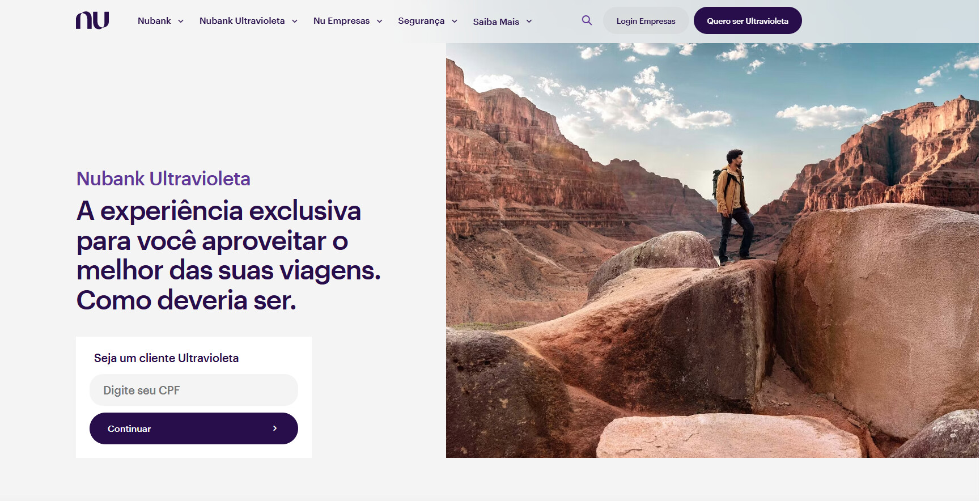Open the Nubank Ultravioleta menu item
The image size is (980, 501).
[242, 21]
